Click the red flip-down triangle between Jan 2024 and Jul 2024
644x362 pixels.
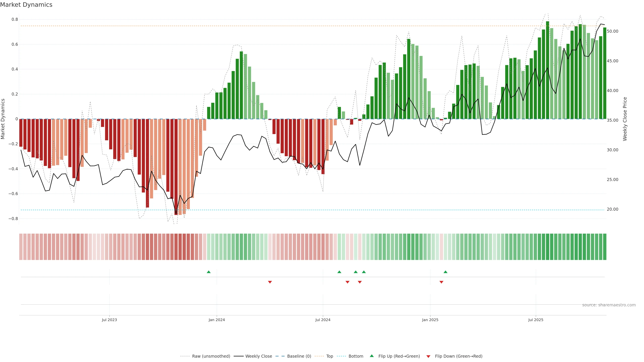point(270,282)
